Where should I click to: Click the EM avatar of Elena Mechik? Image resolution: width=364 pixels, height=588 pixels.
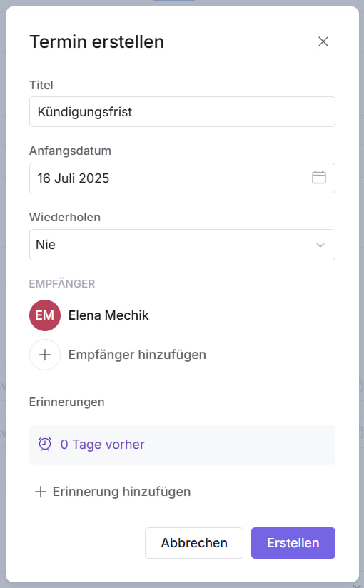tap(45, 315)
